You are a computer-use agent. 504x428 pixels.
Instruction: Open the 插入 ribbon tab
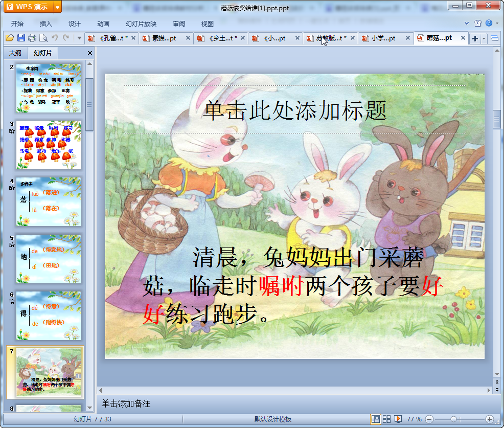click(x=45, y=24)
